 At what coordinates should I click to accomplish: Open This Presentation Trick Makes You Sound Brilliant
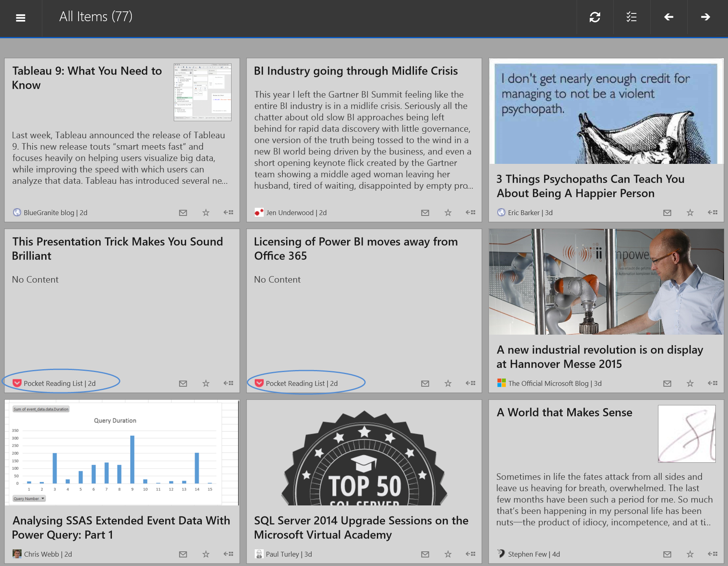coord(117,248)
